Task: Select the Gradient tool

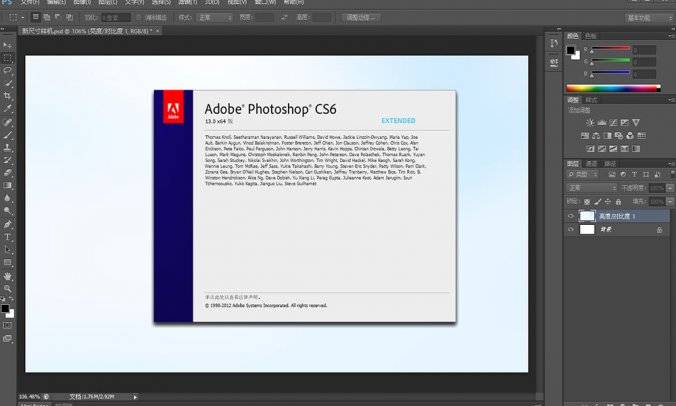Action: [7, 185]
